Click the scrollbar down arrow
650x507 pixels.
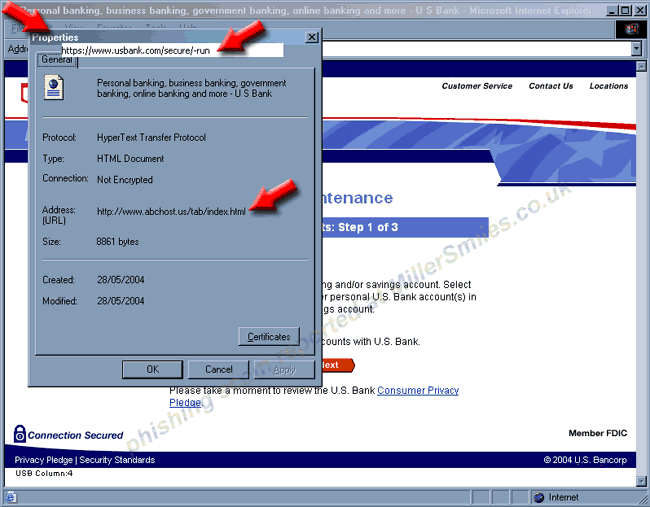coord(641,481)
